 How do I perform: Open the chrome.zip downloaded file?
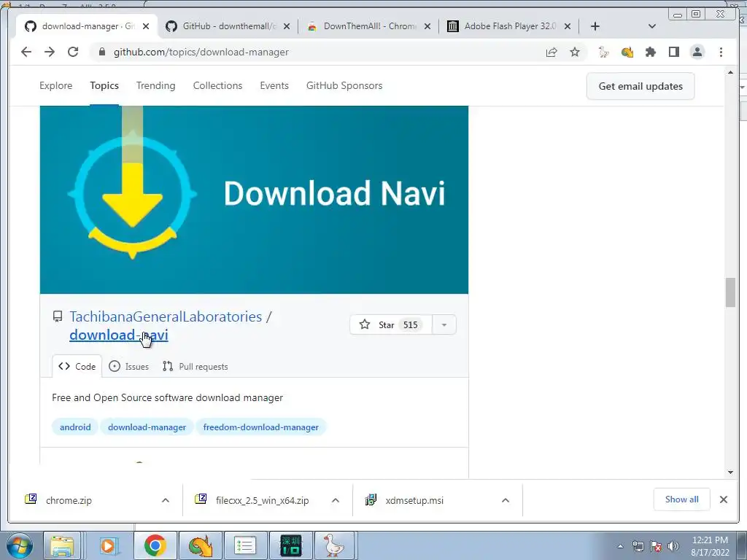coord(69,500)
